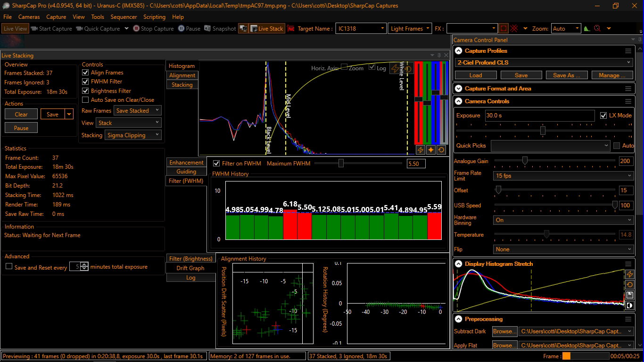The height and width of the screenshot is (362, 644).
Task: Click the auto color balance star icon
Action: click(431, 150)
